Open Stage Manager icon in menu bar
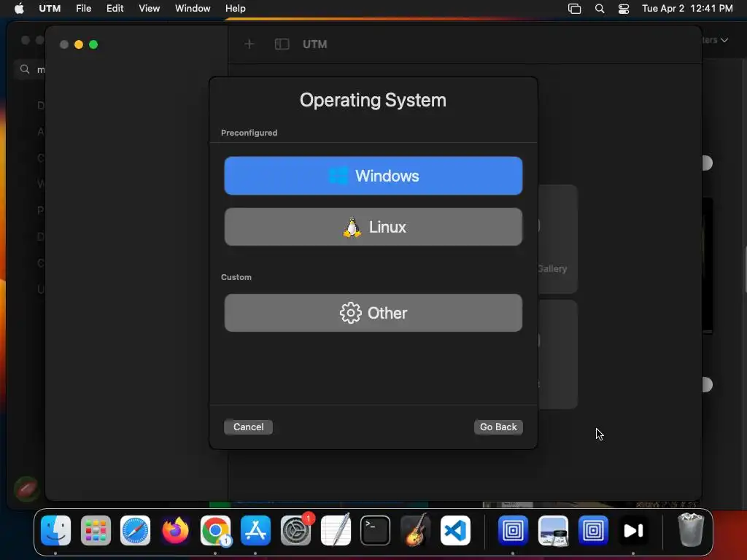This screenshot has height=560, width=747. (575, 9)
